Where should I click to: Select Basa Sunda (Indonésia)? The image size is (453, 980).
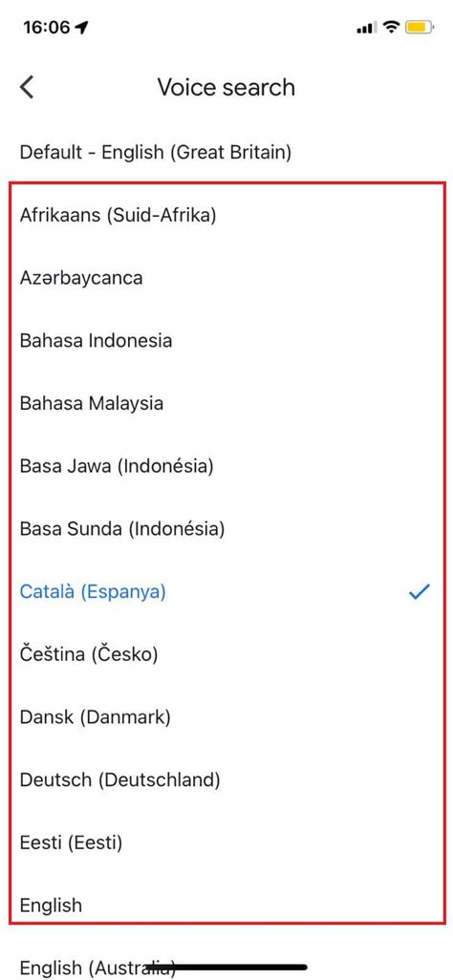pyautogui.click(x=226, y=529)
